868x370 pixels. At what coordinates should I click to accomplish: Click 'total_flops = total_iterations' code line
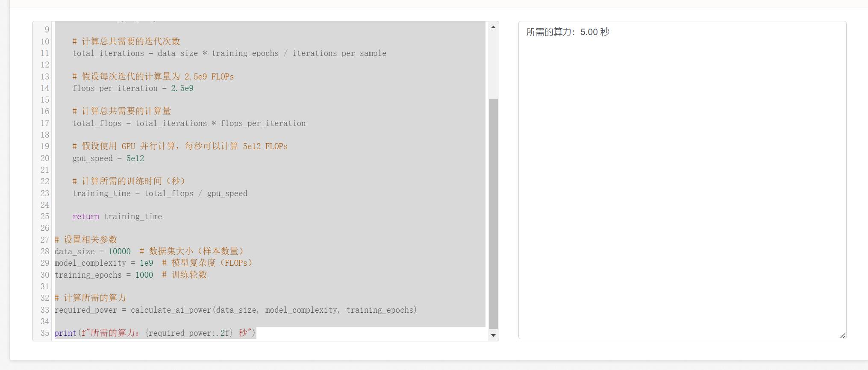click(x=189, y=123)
